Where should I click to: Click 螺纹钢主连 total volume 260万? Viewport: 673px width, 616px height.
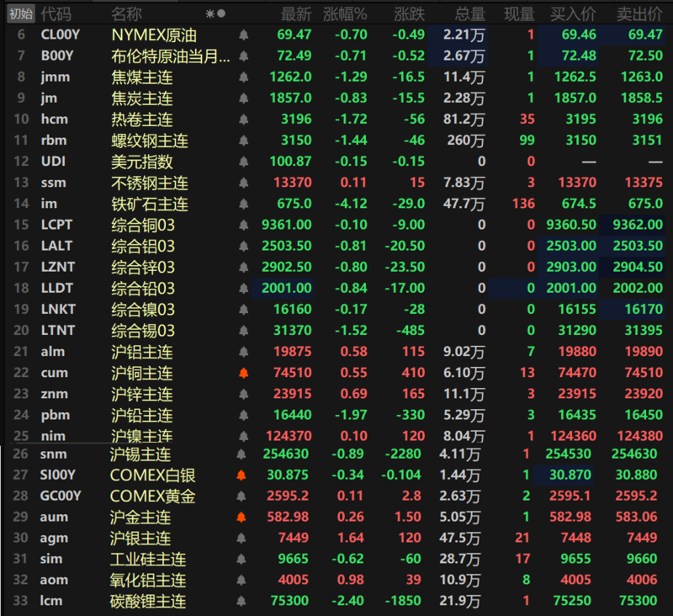coord(466,141)
